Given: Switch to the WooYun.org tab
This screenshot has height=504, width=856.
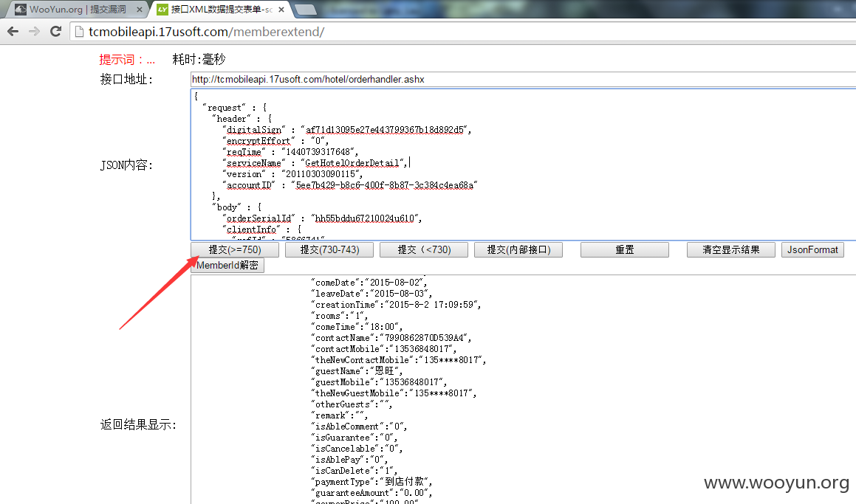Looking at the screenshot, I should tap(78, 10).
